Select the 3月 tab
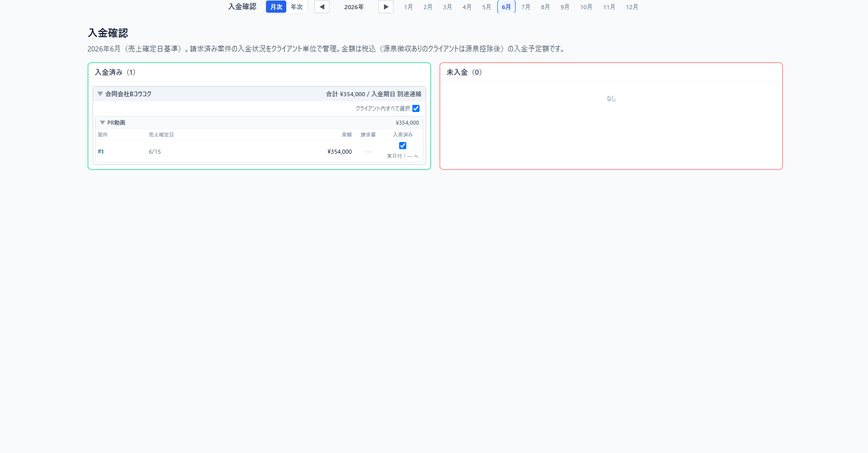The image size is (868, 453). point(447,7)
